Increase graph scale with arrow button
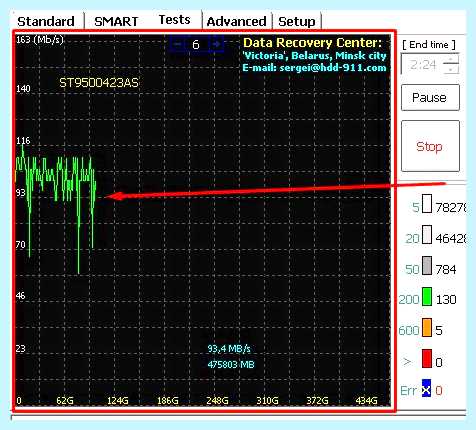The height and width of the screenshot is (430, 476). tap(216, 44)
